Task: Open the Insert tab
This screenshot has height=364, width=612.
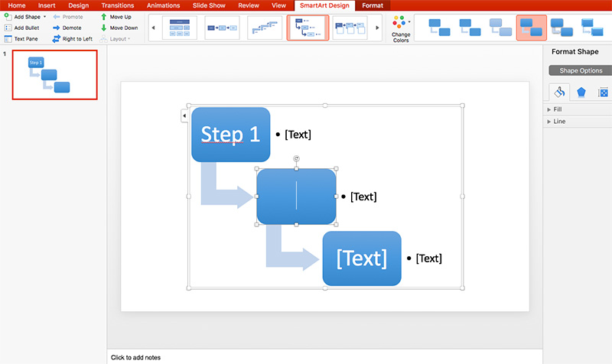Action: 47,5
